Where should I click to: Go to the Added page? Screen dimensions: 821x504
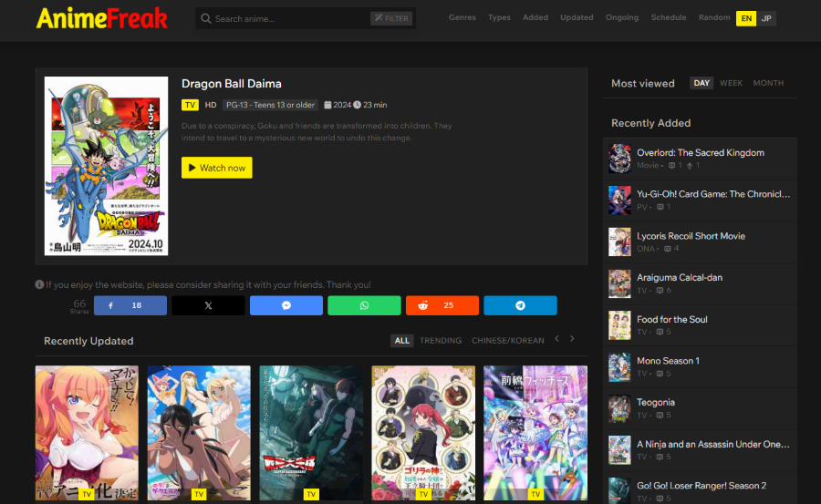[x=535, y=17]
